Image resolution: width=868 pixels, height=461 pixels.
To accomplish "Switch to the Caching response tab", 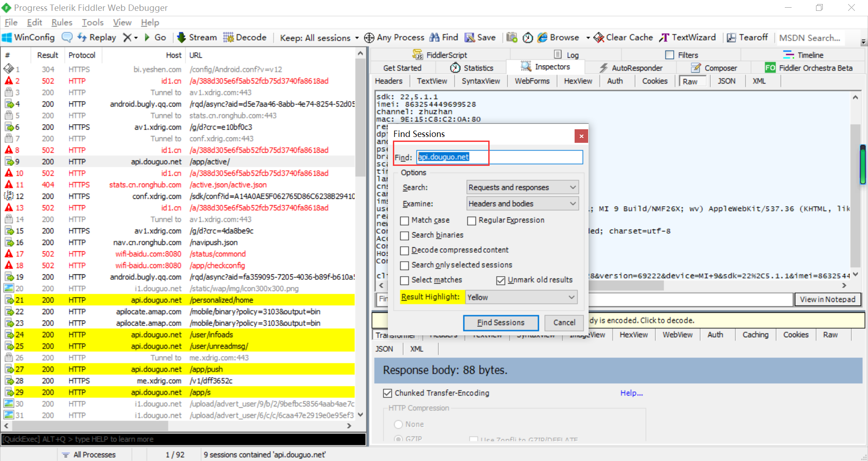I will 755,334.
